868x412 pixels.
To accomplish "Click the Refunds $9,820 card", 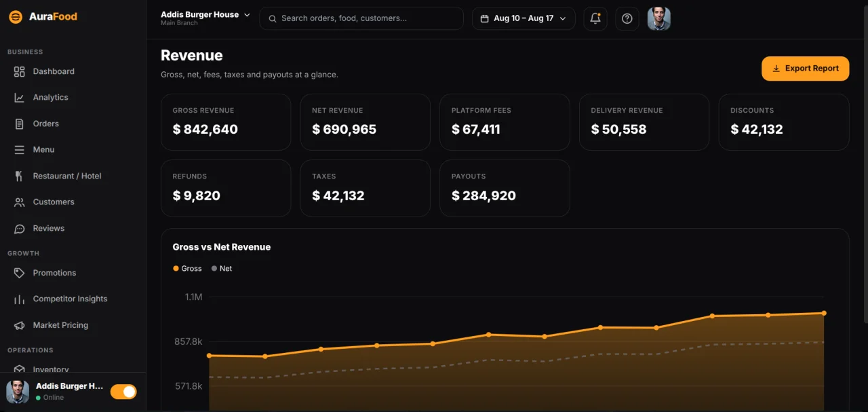I will click(226, 188).
